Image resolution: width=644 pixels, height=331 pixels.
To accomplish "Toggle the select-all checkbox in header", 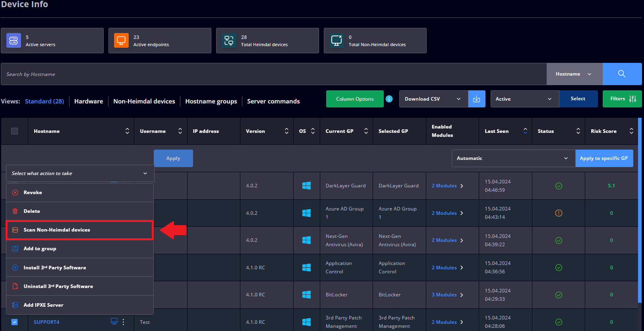I will [x=15, y=131].
